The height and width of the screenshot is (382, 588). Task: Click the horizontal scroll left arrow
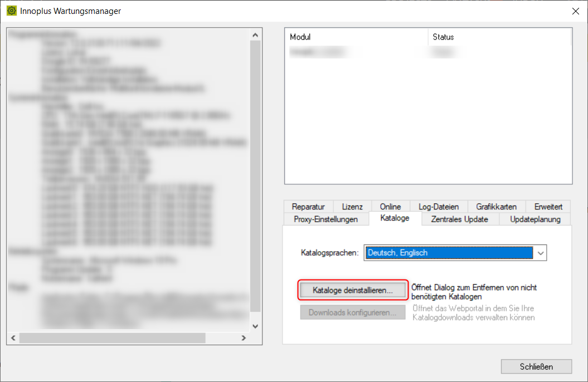tap(13, 338)
